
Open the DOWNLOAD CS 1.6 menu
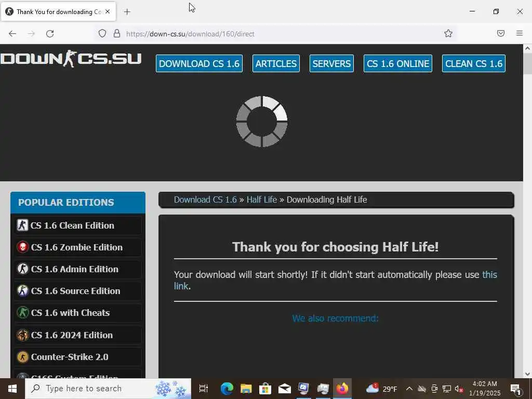[x=199, y=63]
